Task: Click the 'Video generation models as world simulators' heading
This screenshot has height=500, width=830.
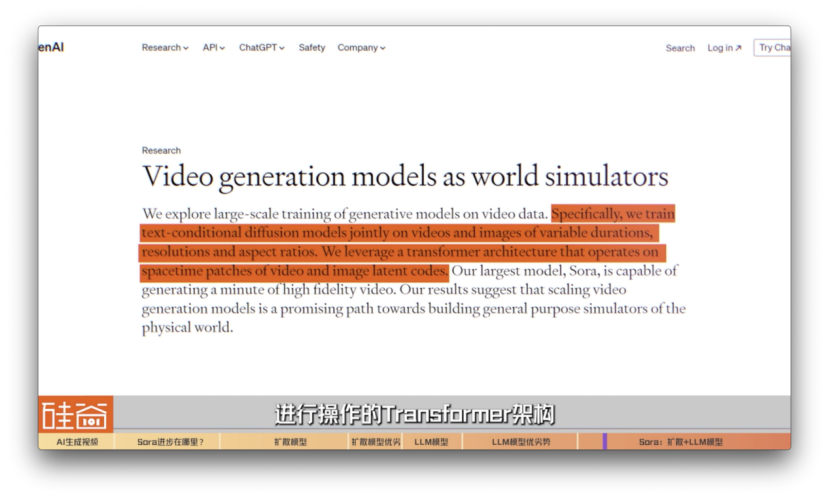Action: click(405, 176)
